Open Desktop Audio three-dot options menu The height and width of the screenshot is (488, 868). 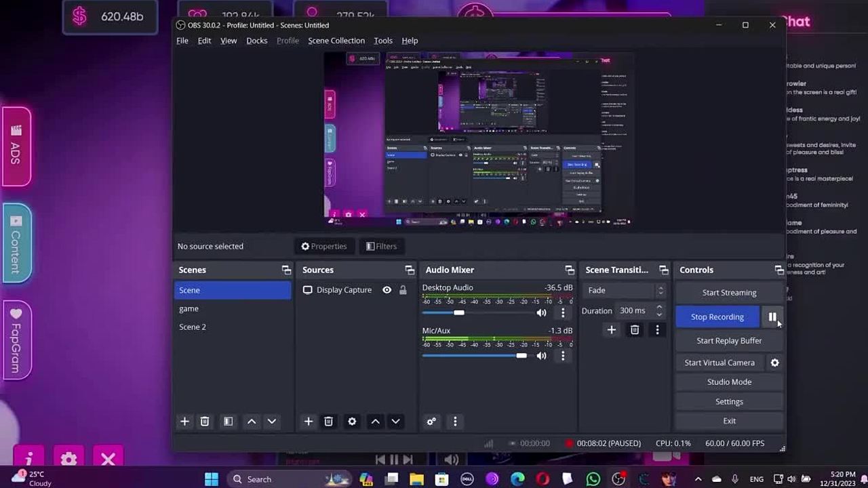(x=562, y=312)
